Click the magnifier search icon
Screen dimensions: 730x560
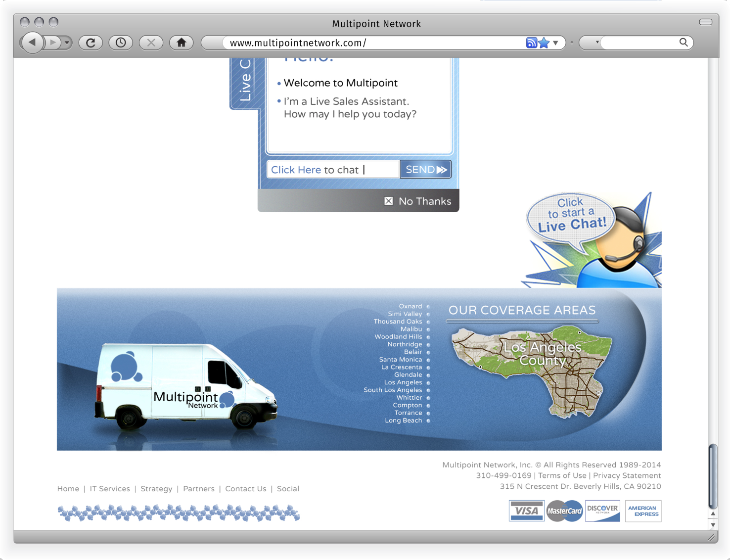tap(684, 43)
